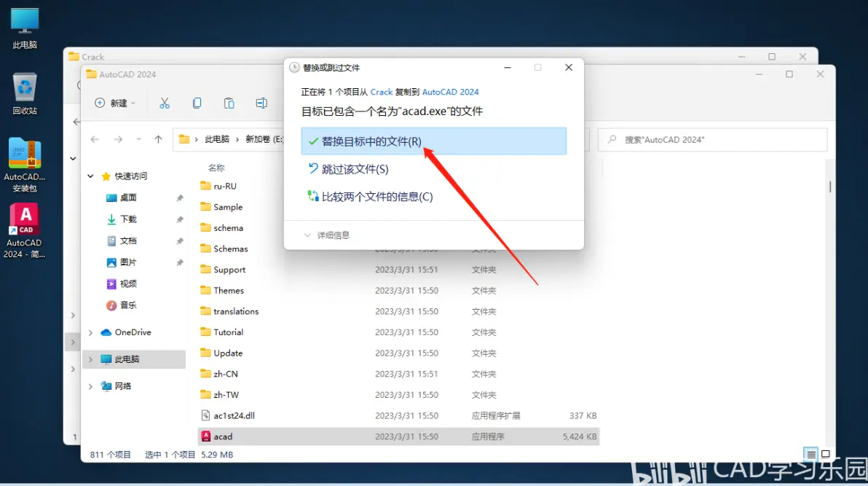The width and height of the screenshot is (868, 486).
Task: Select the Documents quick access item
Action: click(128, 240)
